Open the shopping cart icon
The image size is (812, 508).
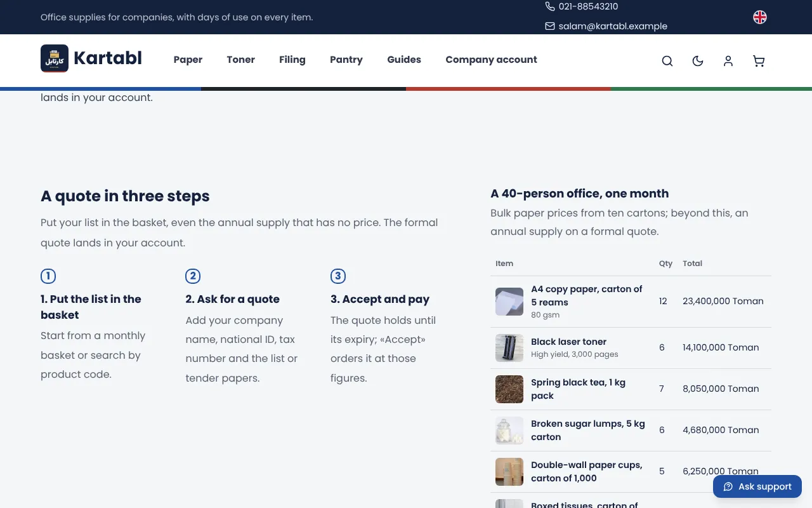coord(759,61)
